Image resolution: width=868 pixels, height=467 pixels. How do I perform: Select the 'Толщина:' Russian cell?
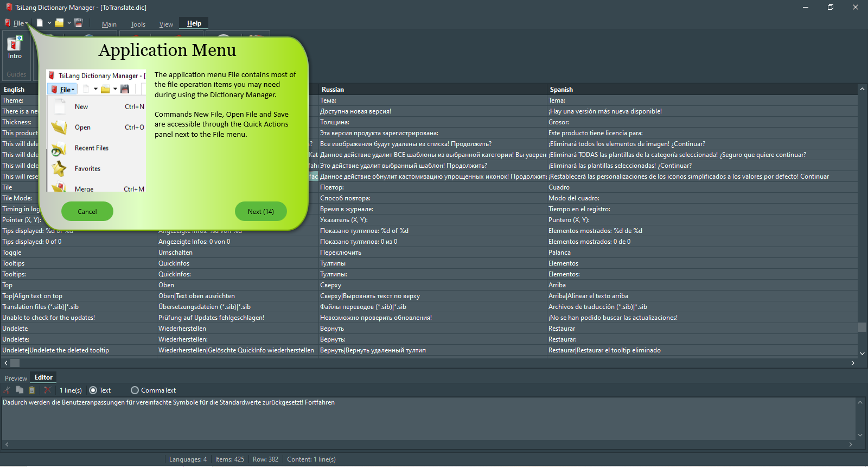click(x=433, y=122)
